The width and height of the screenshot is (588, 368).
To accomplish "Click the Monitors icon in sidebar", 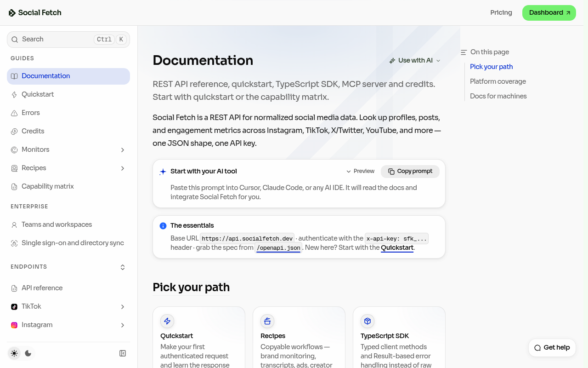I will 14,150.
